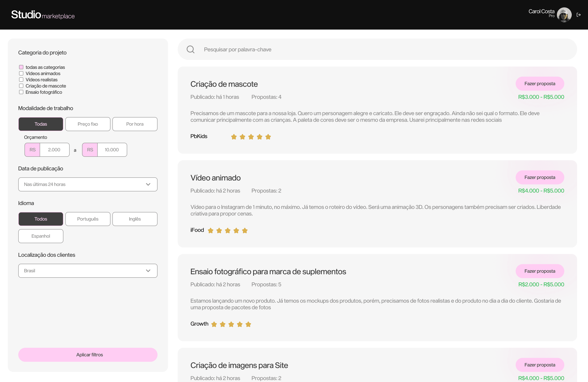This screenshot has height=382, width=588.
Task: Open Carol Costa's profile avatar
Action: 564,15
